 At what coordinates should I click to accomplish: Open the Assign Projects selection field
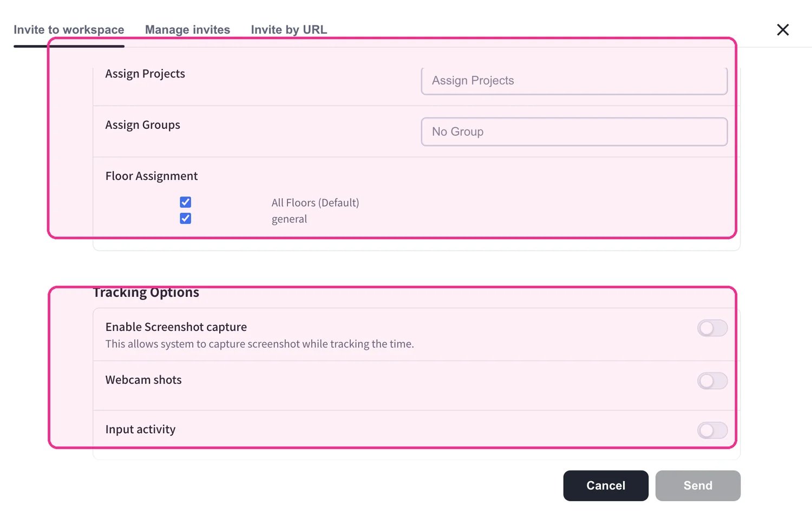[574, 81]
